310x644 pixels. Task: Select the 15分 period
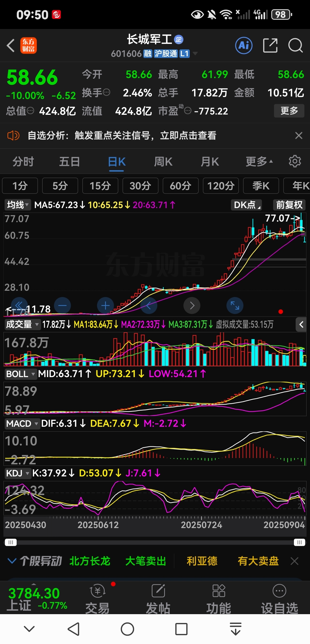[100, 186]
